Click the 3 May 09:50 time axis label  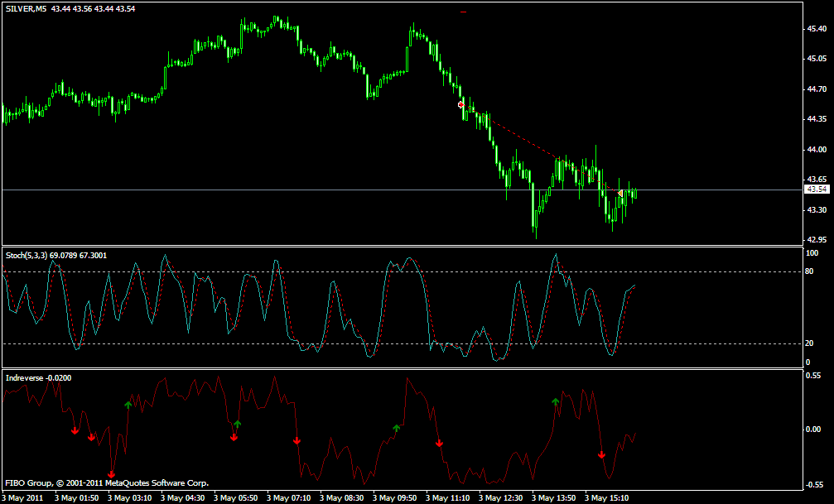click(x=395, y=498)
